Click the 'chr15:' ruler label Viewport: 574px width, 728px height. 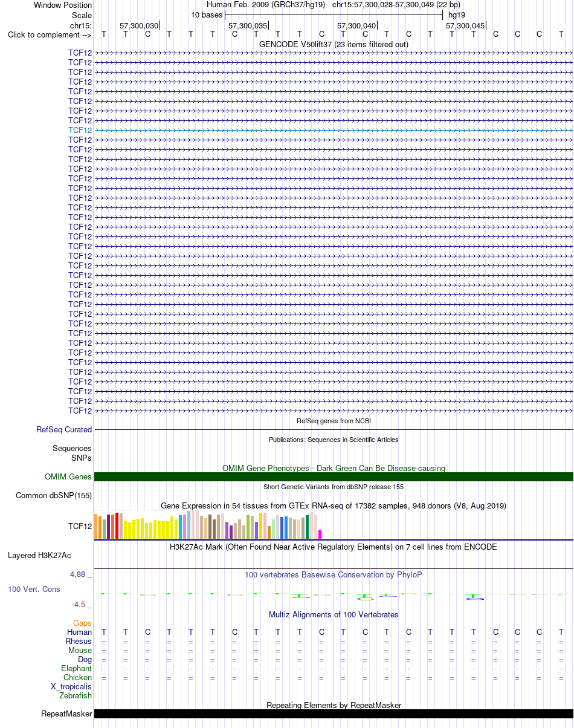(81, 25)
